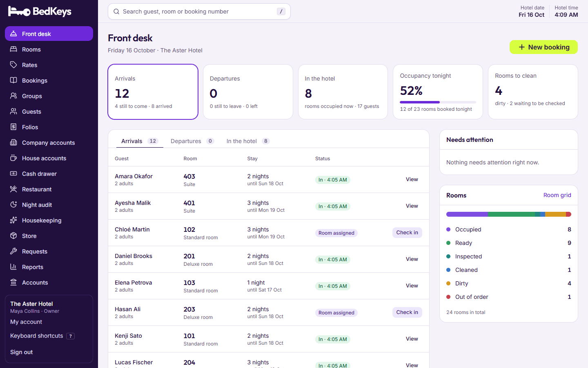588x368 pixels.
Task: Select the Rooms to clean card
Action: pos(533,92)
